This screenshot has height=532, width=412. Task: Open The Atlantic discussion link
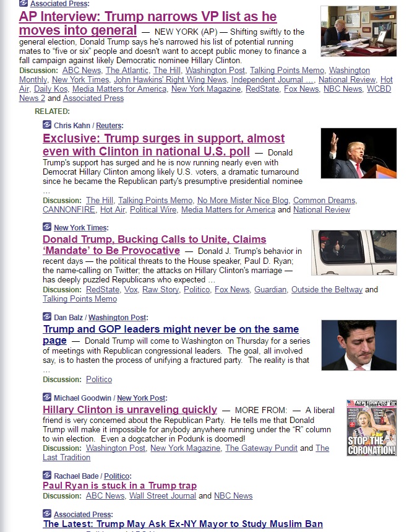tap(127, 70)
